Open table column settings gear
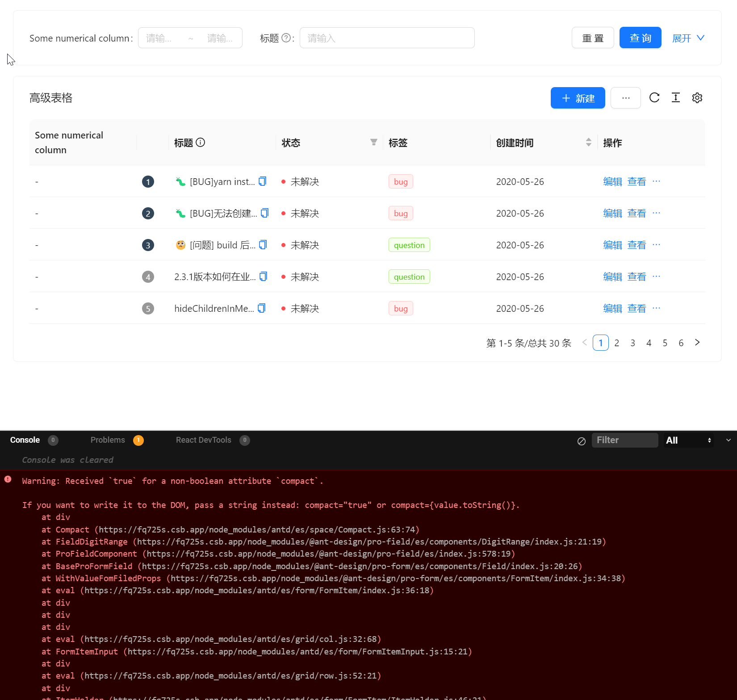Viewport: 737px width, 700px height. click(x=697, y=97)
